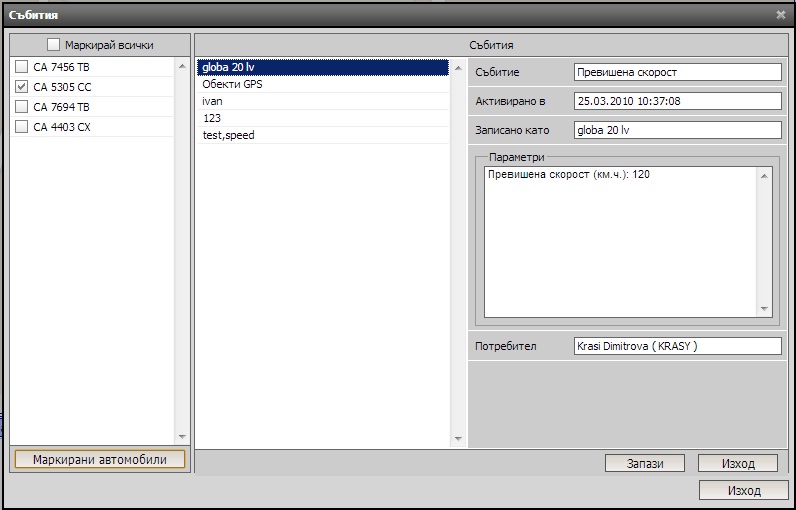Click the vehicle list scroll-up arrow
This screenshot has height=510, width=796.
tap(182, 66)
